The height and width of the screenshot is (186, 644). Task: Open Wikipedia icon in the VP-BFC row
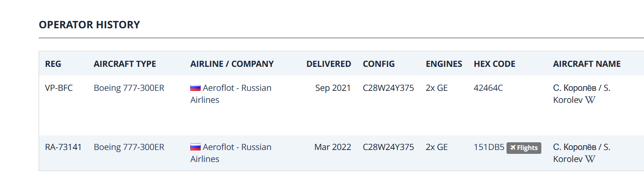(x=591, y=100)
